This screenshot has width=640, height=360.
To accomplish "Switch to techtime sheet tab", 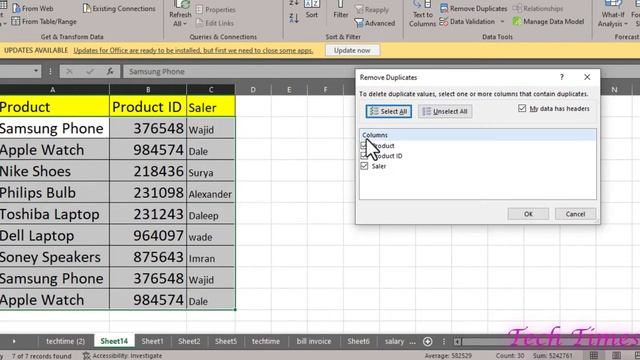I will click(x=266, y=341).
